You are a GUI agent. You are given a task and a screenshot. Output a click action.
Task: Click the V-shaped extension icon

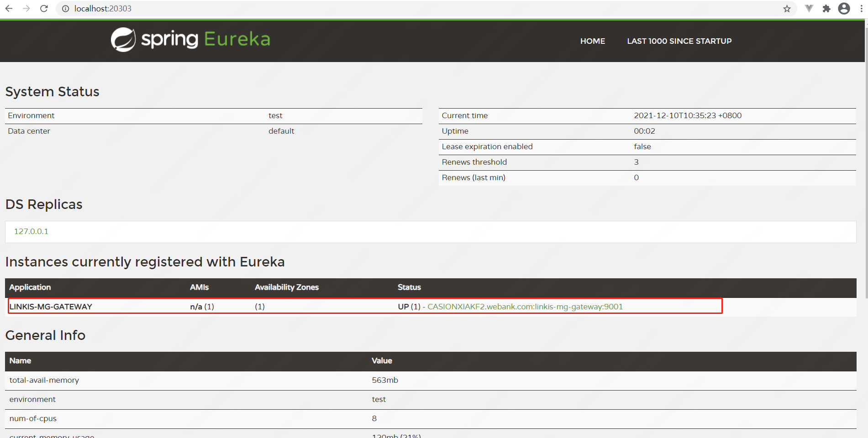809,9
